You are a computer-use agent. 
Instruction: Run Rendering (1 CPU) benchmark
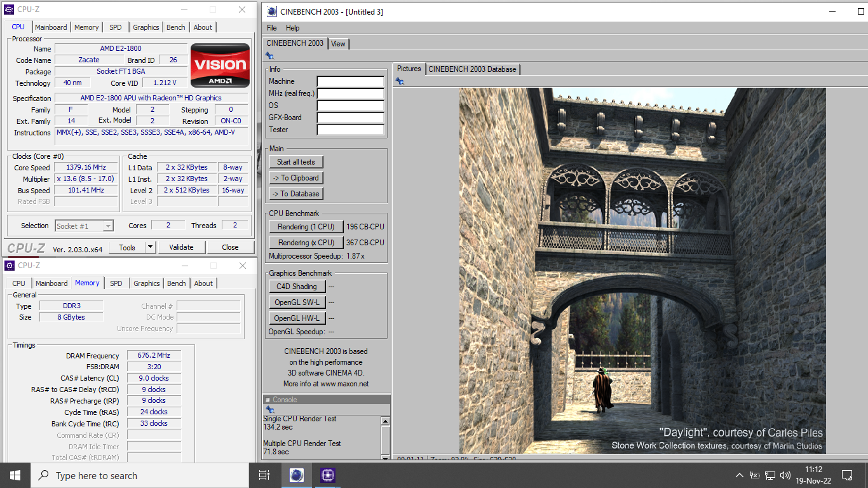306,227
